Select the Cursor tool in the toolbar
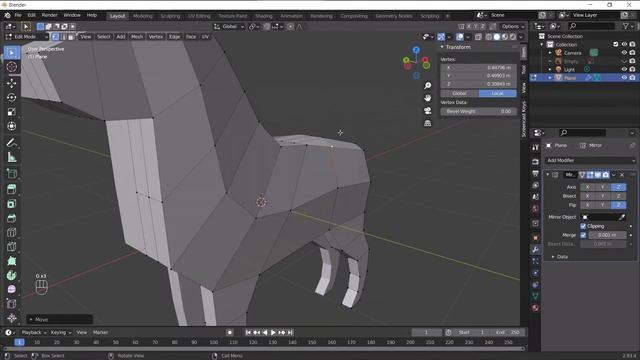 11,67
